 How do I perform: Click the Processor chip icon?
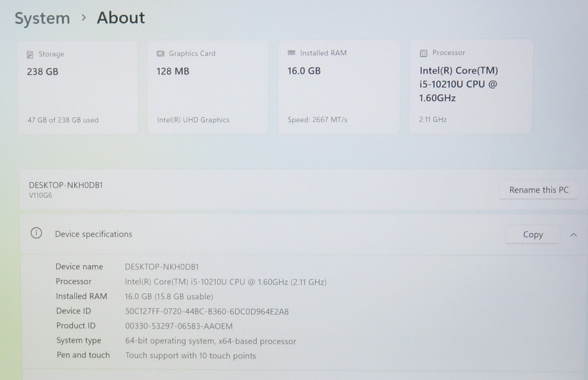coord(423,53)
